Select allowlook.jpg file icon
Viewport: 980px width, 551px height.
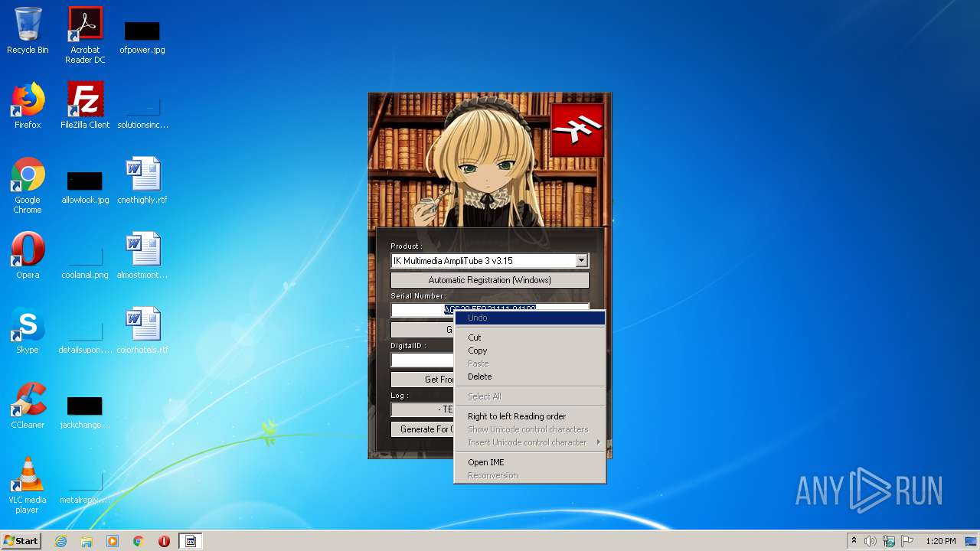click(x=85, y=186)
